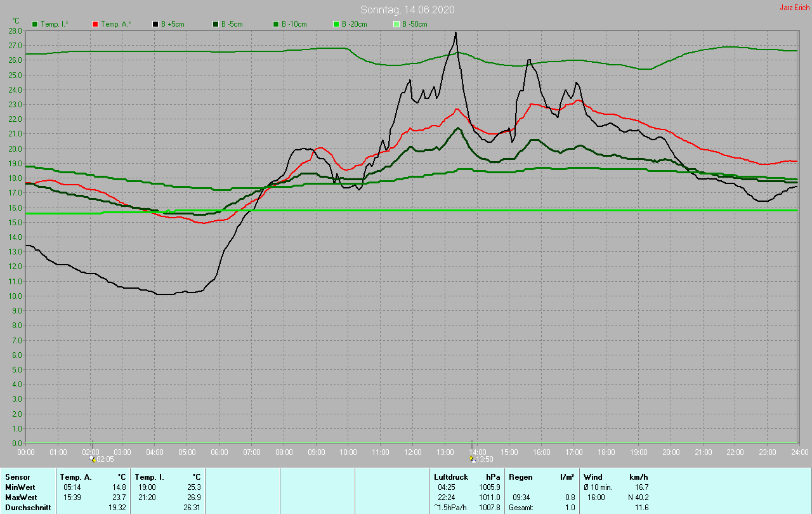This screenshot has height=514, width=812.
Task: Click the moonrise marker at 02:05
Action: pos(93,458)
